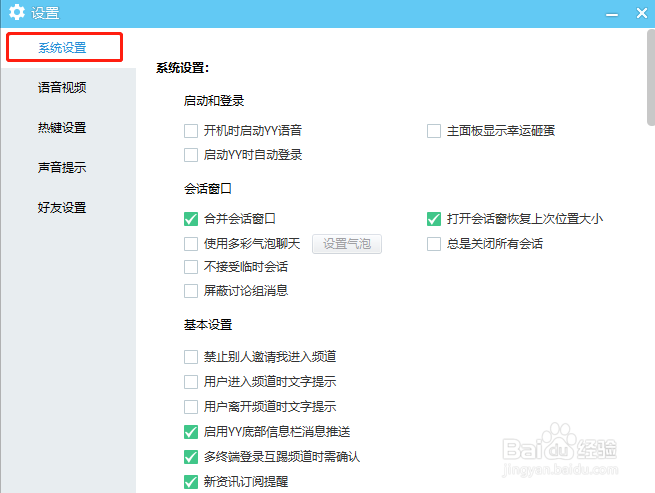This screenshot has width=655, height=493.
Task: Tick 用户离开频道时文字提示
Action: point(191,407)
